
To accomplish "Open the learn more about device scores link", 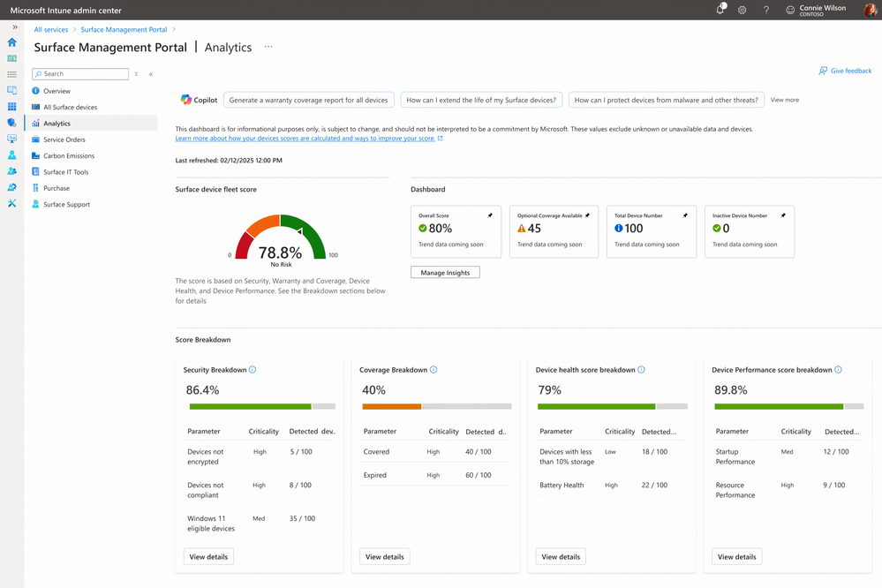I will [305, 139].
